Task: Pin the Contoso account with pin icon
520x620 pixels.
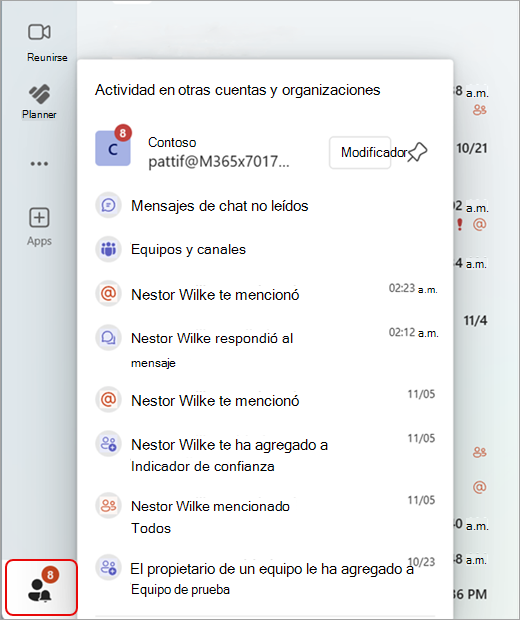Action: point(418,152)
